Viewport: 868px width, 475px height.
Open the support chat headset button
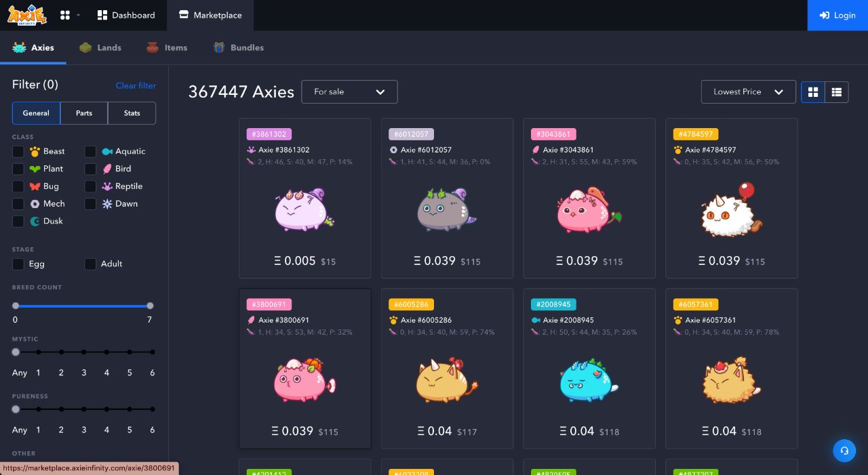click(844, 451)
